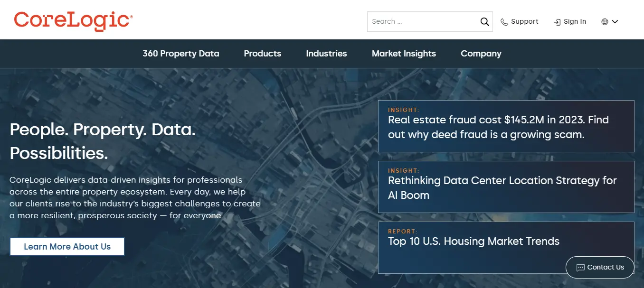Click the Sign In link
Image resolution: width=644 pixels, height=288 pixels.
point(570,22)
